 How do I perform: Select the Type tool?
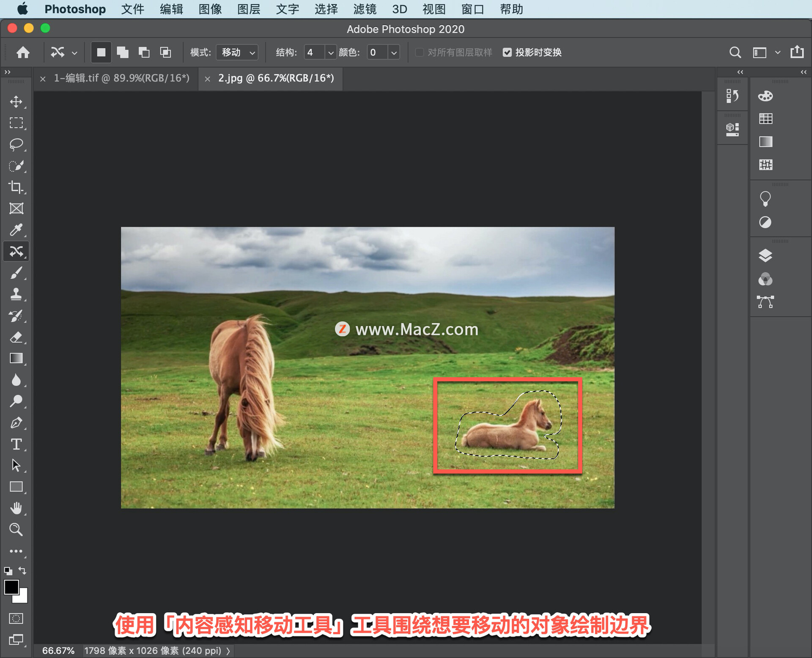[x=16, y=444]
